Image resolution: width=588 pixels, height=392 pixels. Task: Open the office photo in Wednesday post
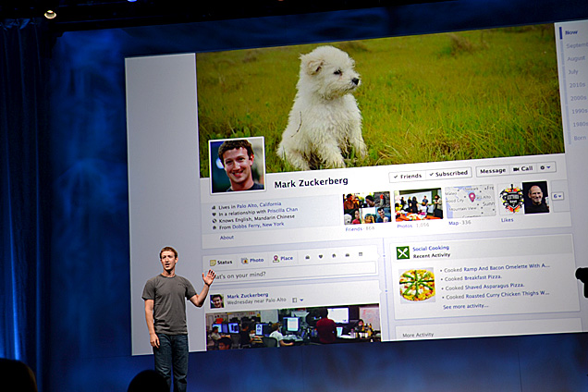[292, 327]
